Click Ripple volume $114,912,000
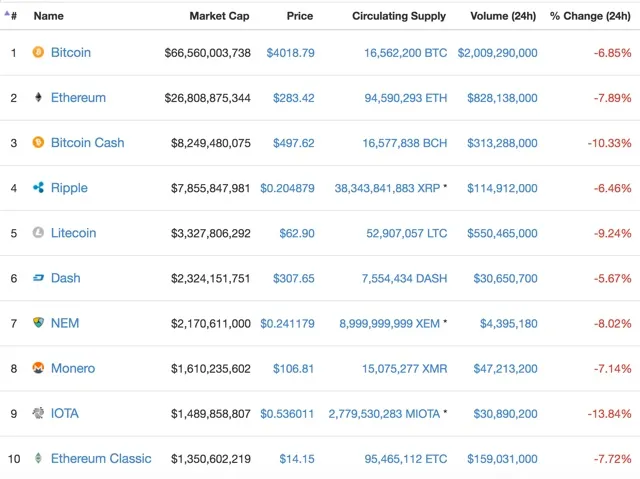640x479 pixels. [502, 188]
